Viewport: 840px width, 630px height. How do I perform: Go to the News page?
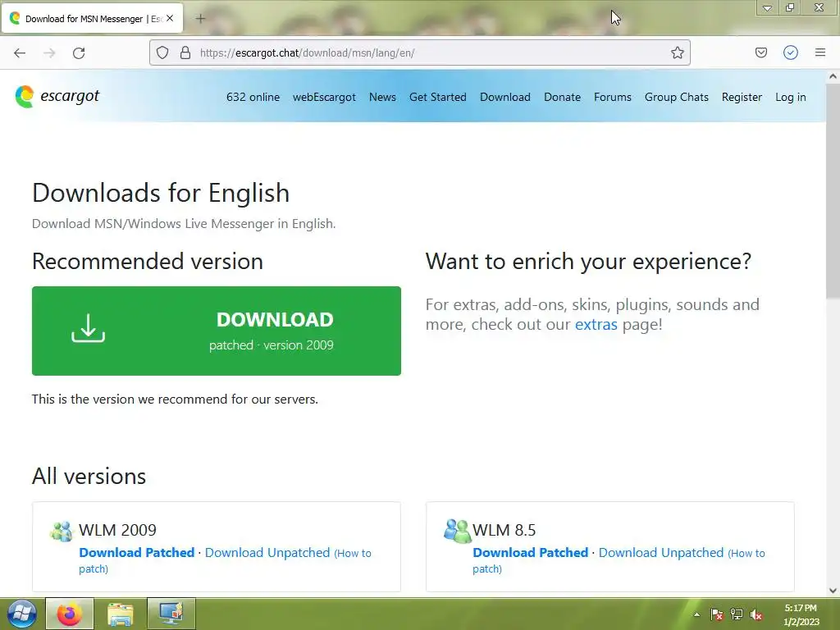(382, 97)
